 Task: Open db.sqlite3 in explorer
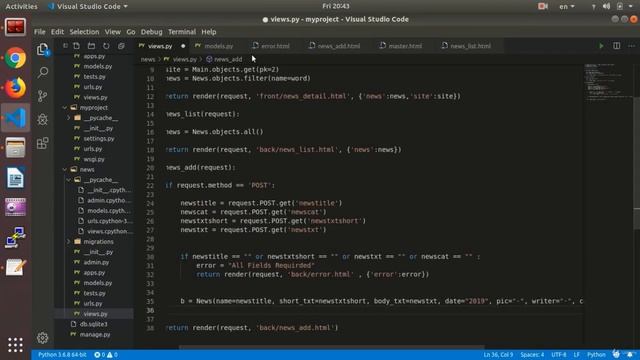[x=93, y=324]
